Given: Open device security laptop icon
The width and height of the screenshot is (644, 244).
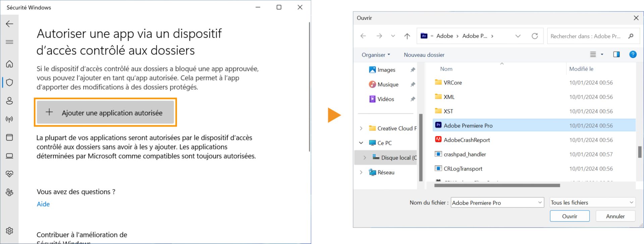Looking at the screenshot, I should pyautogui.click(x=9, y=156).
